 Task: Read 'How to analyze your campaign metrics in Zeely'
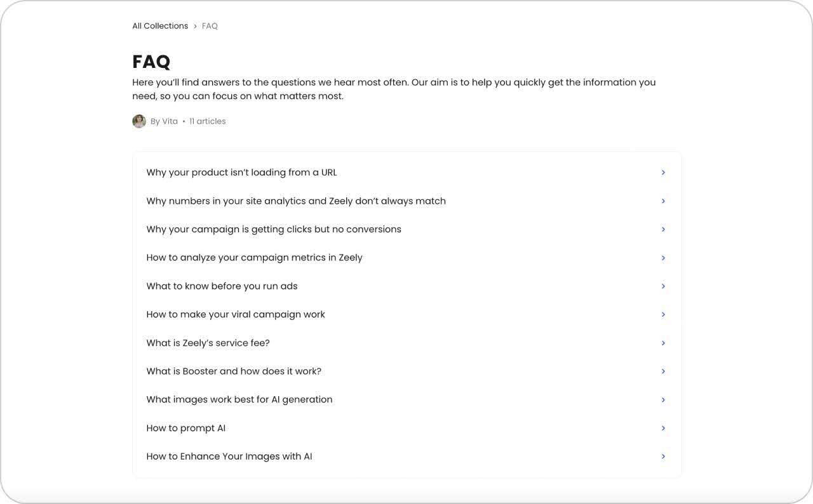pos(254,258)
